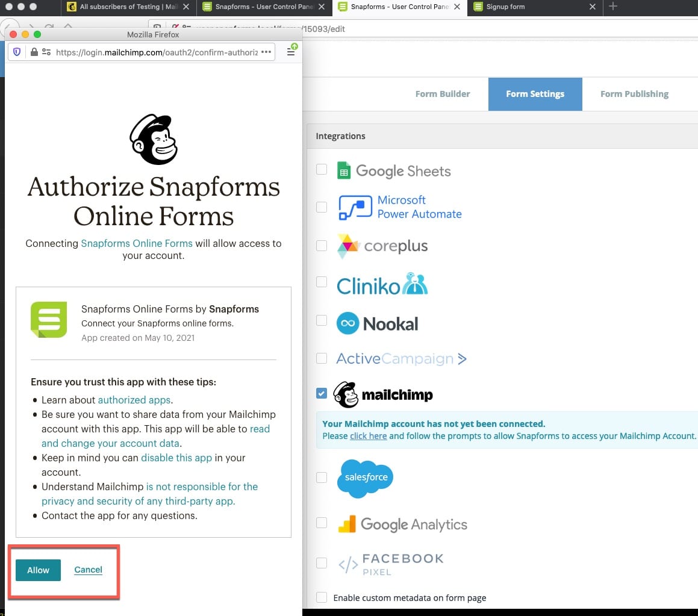Enable custom metadata on form page checkbox
This screenshot has width=698, height=616.
point(322,597)
